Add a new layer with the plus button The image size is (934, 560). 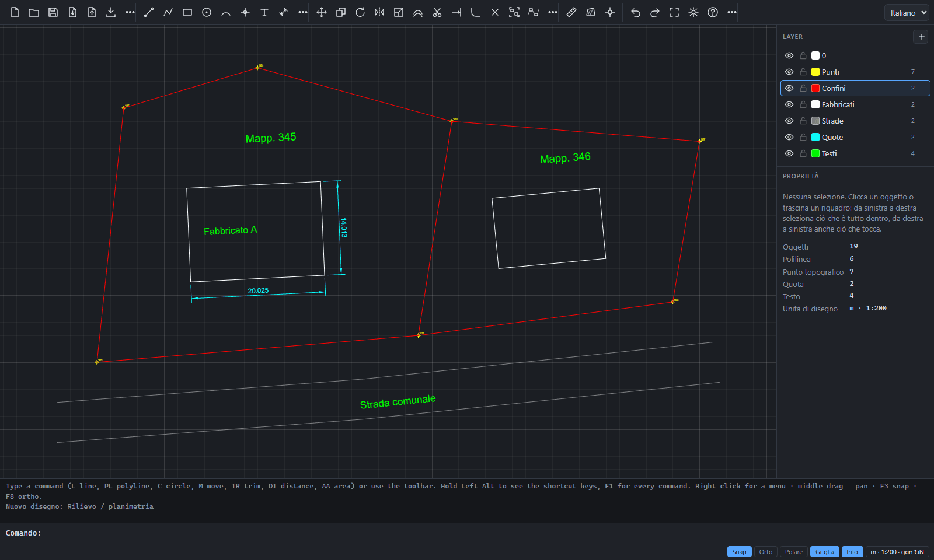(921, 37)
